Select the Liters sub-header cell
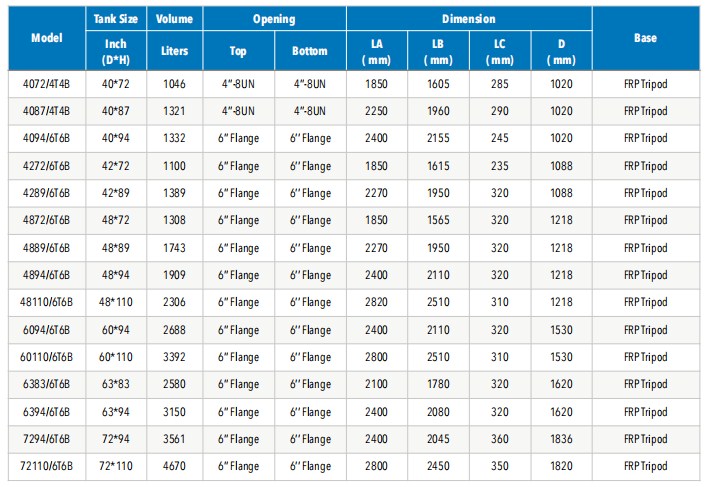The height and width of the screenshot is (487, 711). coord(174,50)
